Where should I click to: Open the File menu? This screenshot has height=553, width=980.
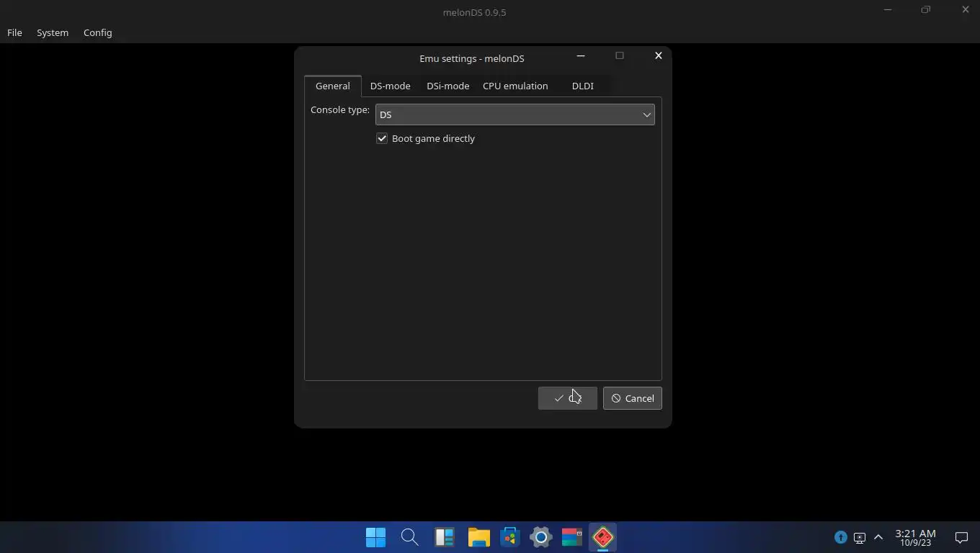point(14,32)
